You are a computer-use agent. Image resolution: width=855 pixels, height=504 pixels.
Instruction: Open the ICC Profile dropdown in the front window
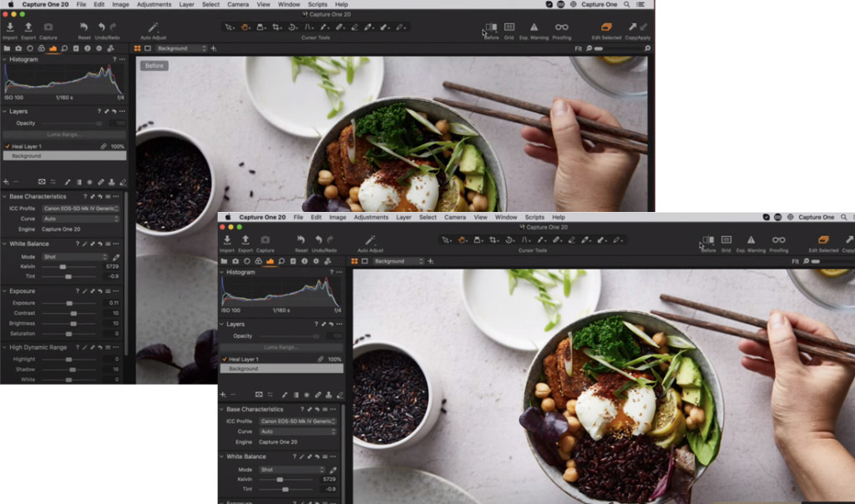tap(298, 421)
